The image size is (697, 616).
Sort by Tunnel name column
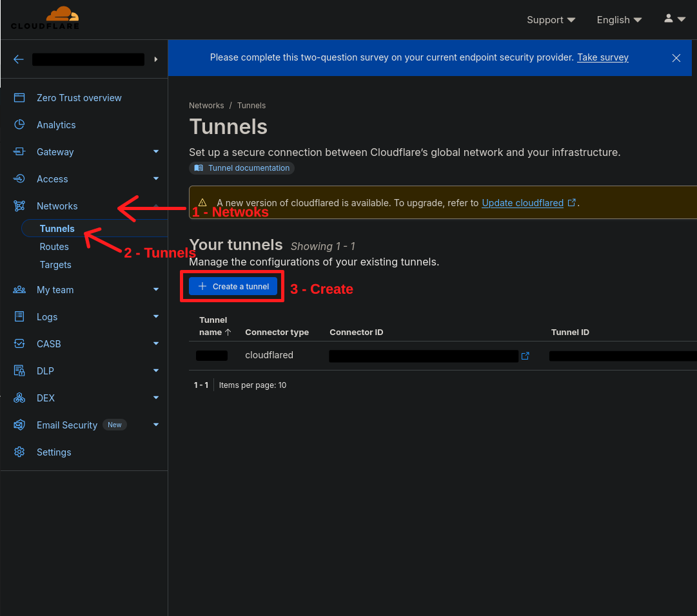point(215,326)
